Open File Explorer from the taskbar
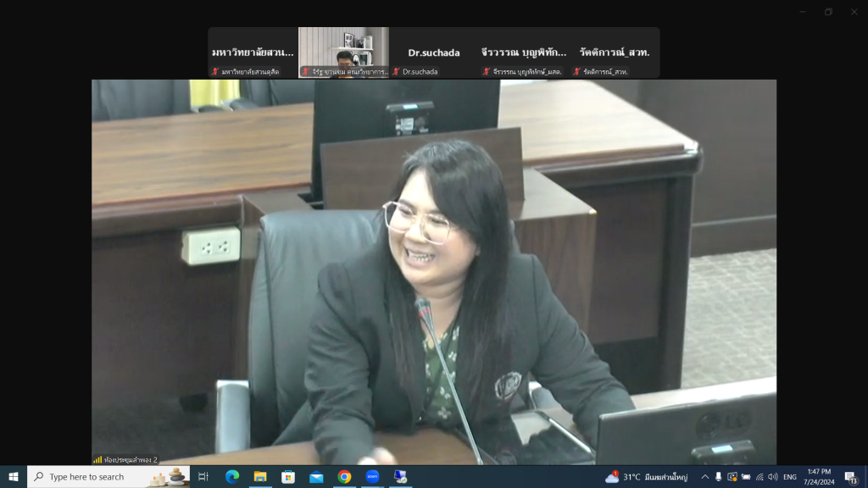868x488 pixels. [x=260, y=477]
